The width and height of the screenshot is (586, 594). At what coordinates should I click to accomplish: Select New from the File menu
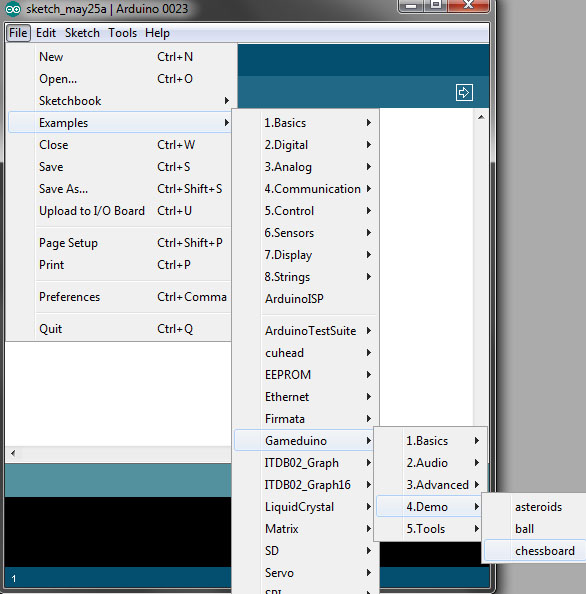click(119, 57)
